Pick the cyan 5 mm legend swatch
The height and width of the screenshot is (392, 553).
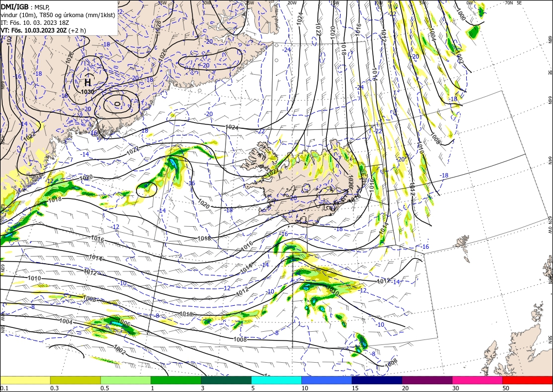[276, 380]
